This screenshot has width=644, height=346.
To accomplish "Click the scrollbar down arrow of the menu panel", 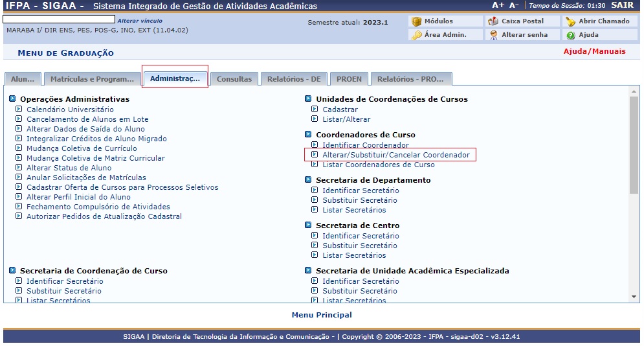I will pyautogui.click(x=634, y=297).
